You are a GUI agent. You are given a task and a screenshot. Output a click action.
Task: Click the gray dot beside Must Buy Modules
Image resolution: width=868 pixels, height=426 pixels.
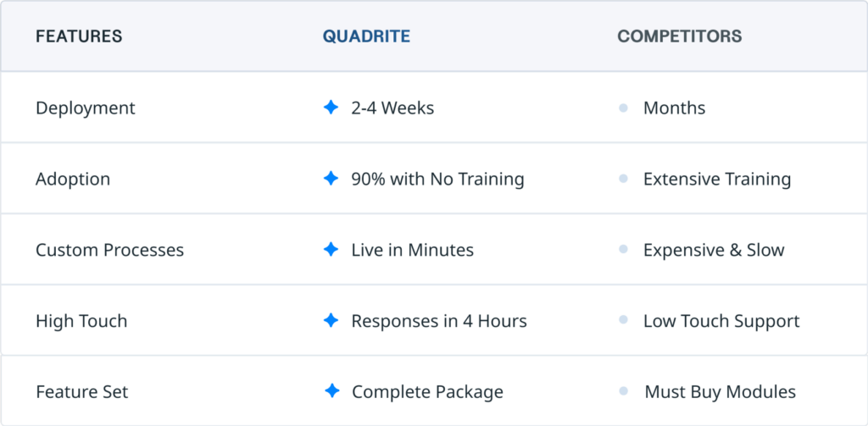coord(624,391)
